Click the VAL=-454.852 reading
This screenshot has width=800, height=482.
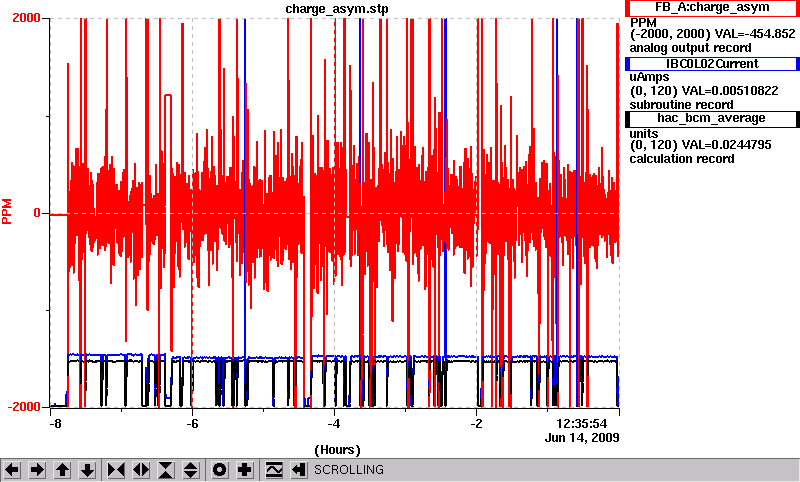pyautogui.click(x=755, y=34)
